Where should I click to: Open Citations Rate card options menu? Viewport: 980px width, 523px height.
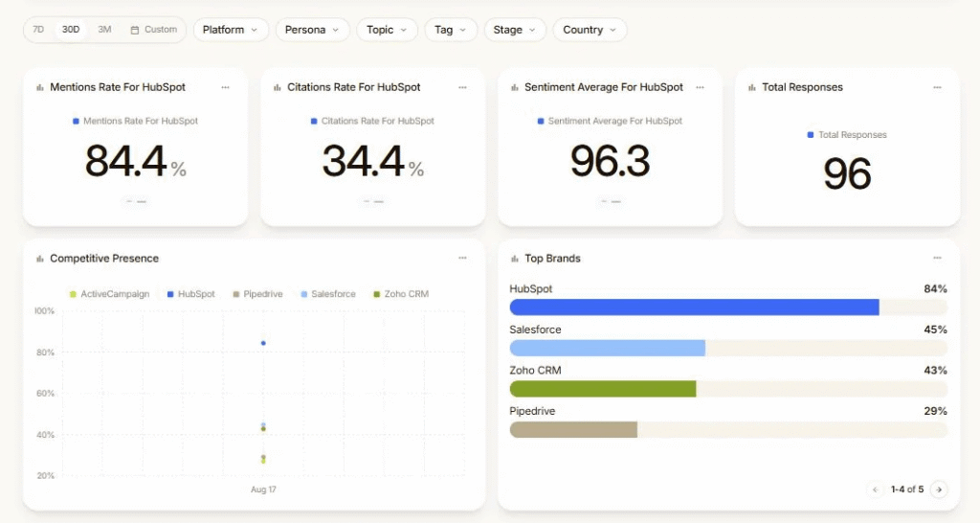click(x=462, y=87)
